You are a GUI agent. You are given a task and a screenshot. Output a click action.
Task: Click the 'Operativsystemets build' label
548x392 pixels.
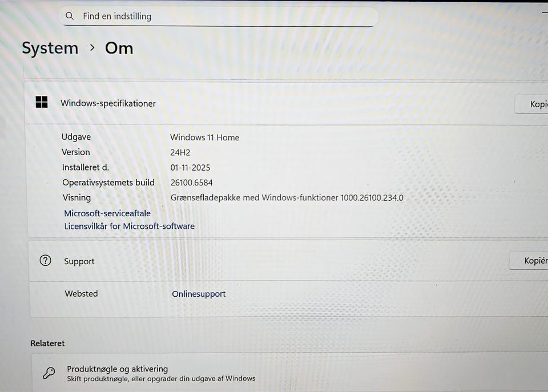(x=108, y=183)
